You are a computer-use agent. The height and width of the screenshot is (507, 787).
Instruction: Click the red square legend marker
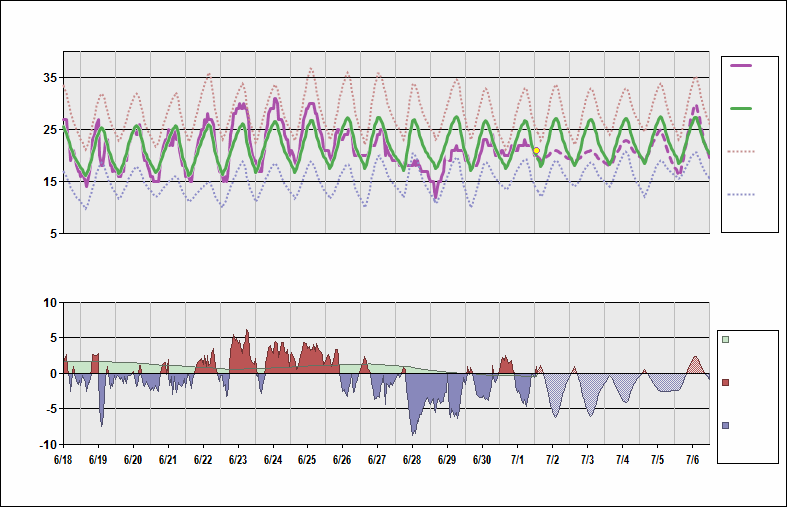point(726,382)
